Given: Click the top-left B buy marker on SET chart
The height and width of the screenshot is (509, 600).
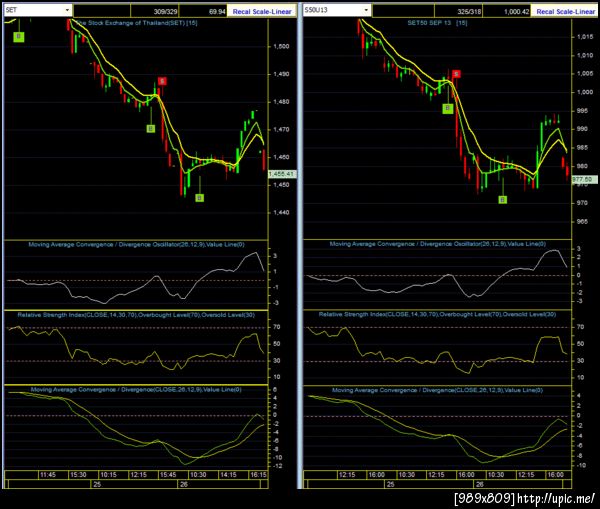Looking at the screenshot, I should 18,37.
